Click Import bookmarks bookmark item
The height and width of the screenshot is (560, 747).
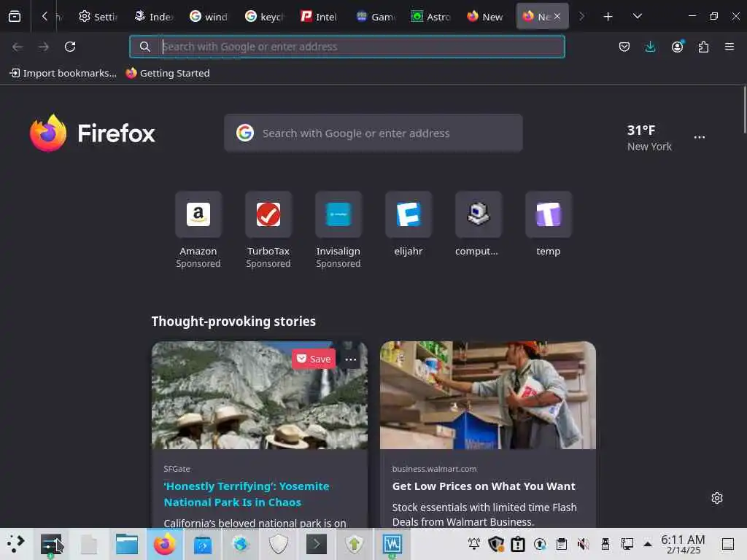(x=63, y=73)
